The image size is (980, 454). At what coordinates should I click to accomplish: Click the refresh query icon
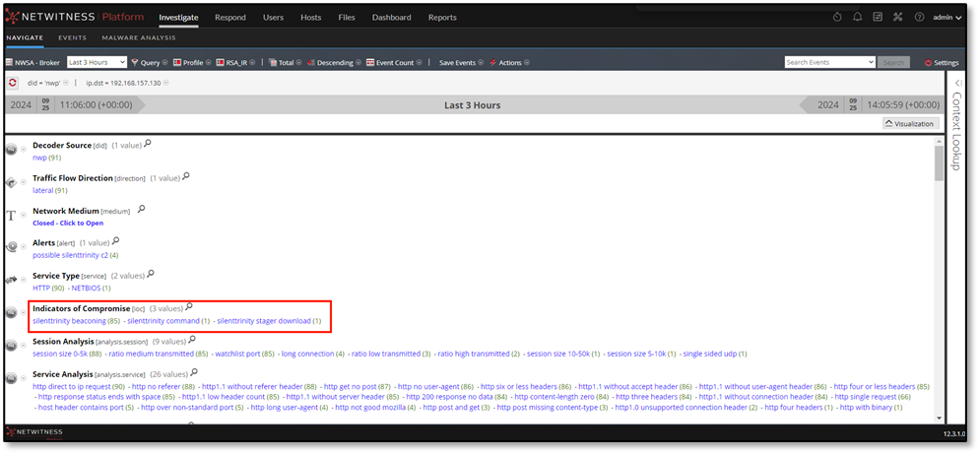click(x=13, y=83)
